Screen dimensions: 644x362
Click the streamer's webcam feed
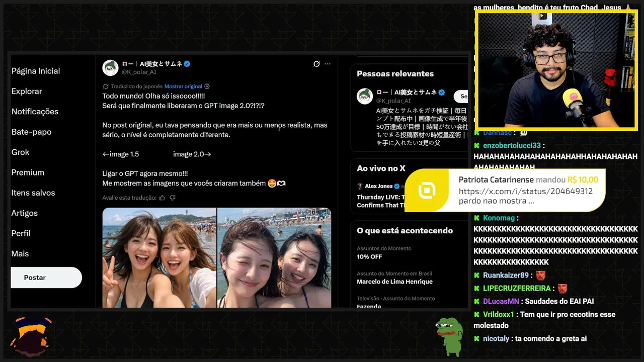[556, 69]
